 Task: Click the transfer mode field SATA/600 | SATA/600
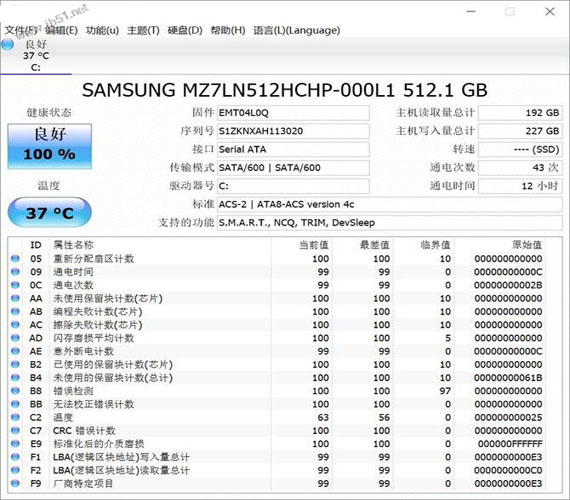tap(293, 167)
